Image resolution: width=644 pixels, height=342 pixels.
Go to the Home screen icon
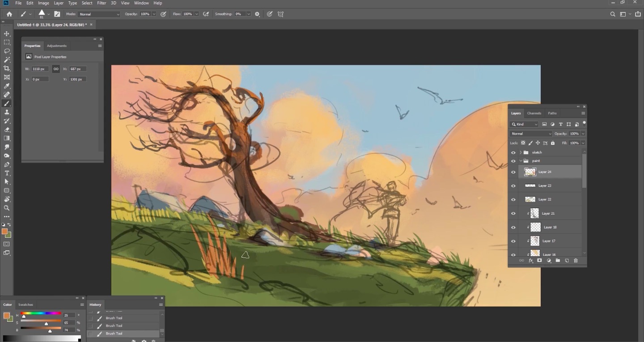(9, 14)
